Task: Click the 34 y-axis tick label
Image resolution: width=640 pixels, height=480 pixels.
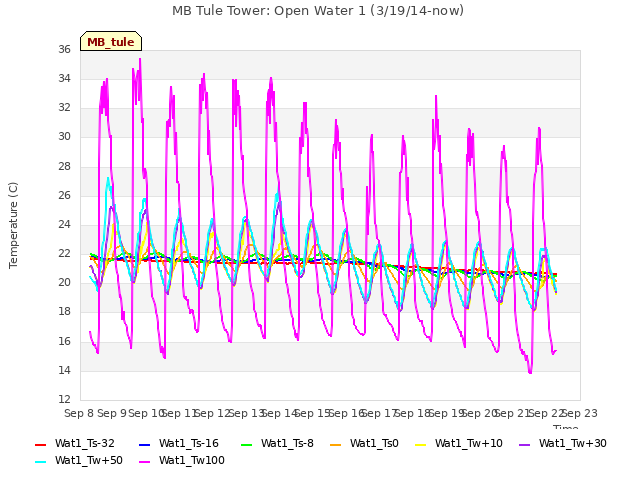Action: tap(64, 79)
